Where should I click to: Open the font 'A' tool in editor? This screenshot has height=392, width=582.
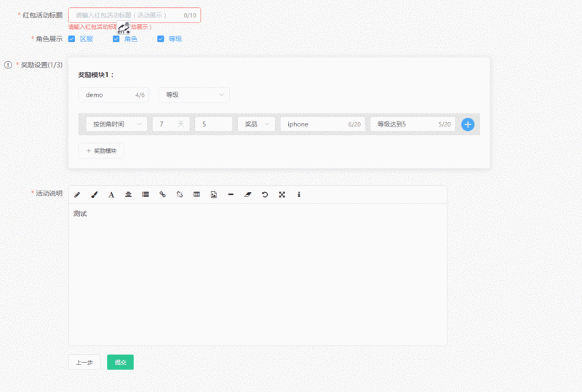pyautogui.click(x=111, y=194)
